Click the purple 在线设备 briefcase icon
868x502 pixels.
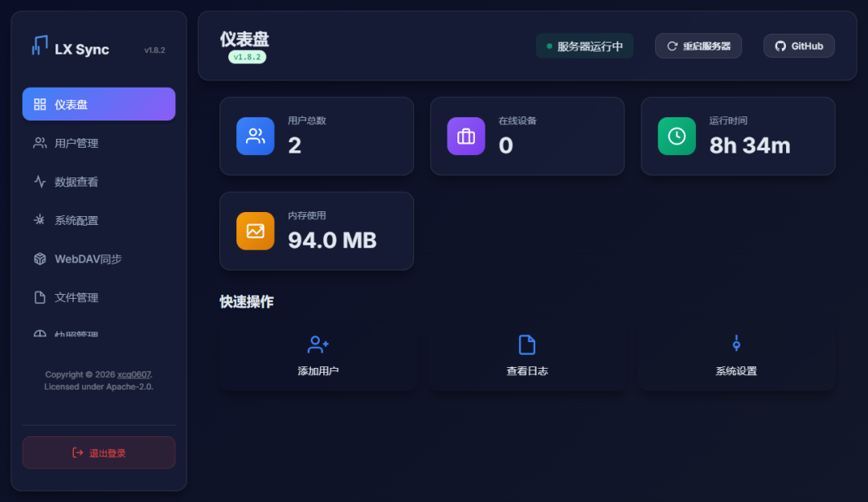tap(466, 137)
